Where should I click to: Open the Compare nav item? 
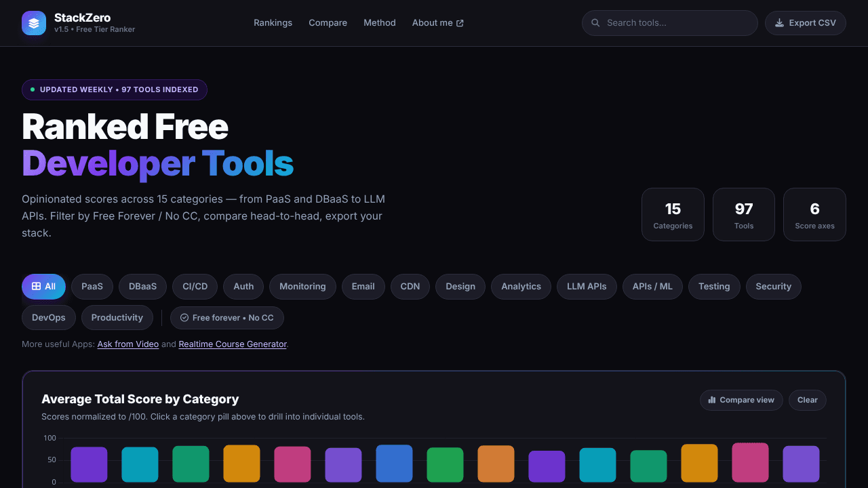click(x=328, y=23)
